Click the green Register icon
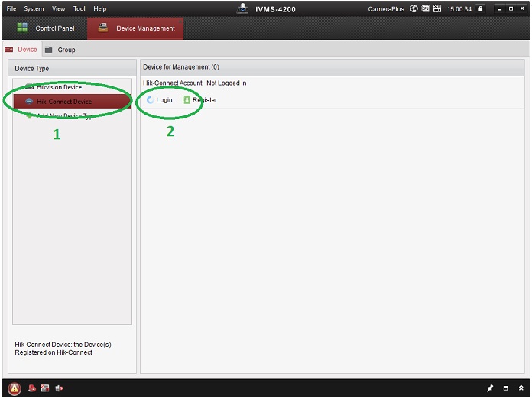Image resolution: width=532 pixels, height=399 pixels. (x=187, y=99)
